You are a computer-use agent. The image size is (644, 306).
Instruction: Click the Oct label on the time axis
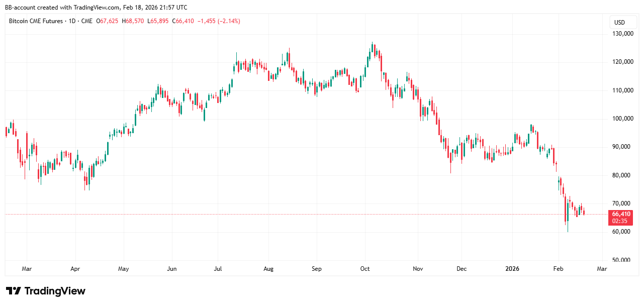[x=365, y=269]
